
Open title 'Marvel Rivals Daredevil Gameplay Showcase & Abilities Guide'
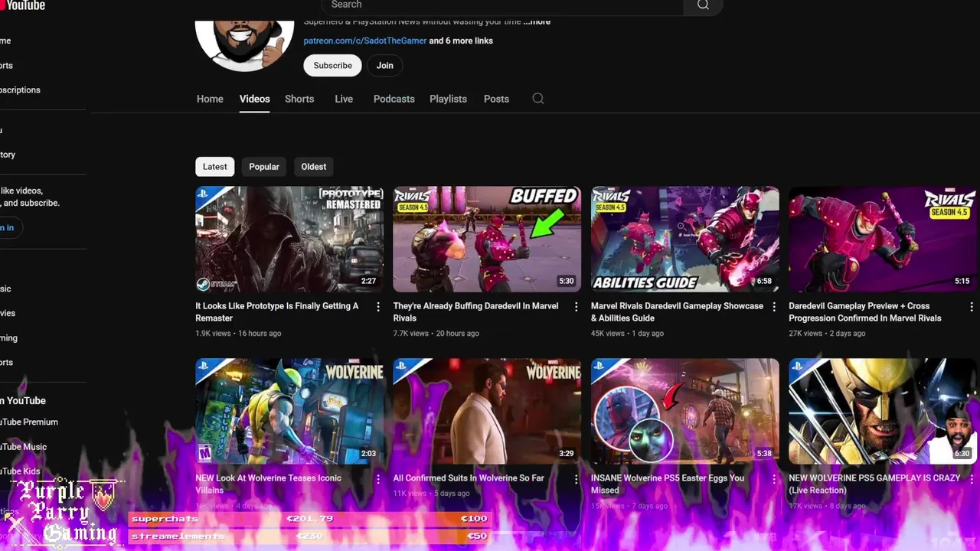coord(677,312)
